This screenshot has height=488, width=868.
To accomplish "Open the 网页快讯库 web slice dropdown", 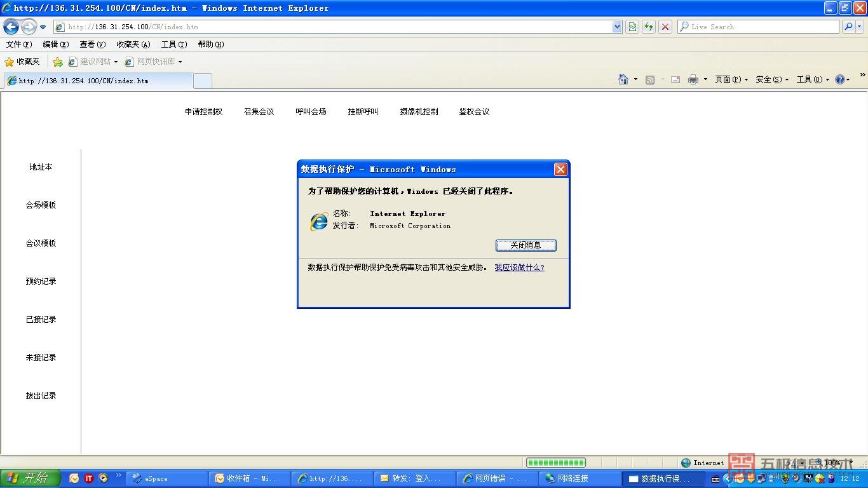I will (153, 62).
